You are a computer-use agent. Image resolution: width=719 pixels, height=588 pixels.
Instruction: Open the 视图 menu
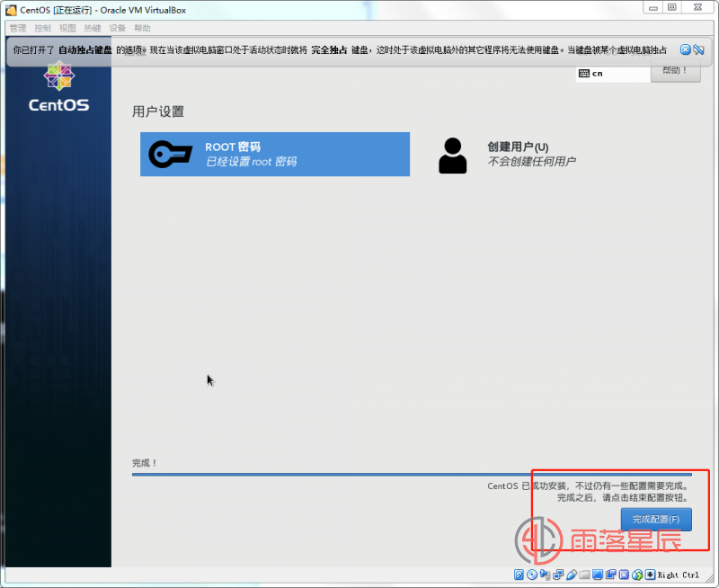[x=67, y=28]
